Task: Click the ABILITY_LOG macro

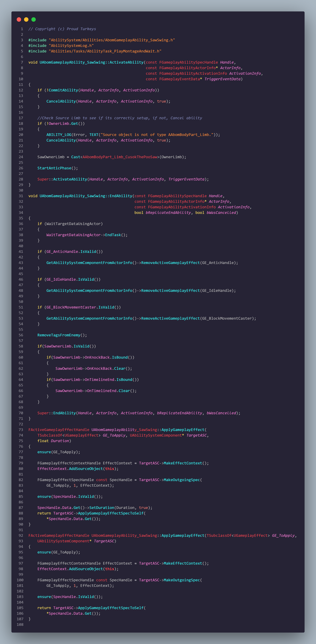Action: [x=59, y=135]
